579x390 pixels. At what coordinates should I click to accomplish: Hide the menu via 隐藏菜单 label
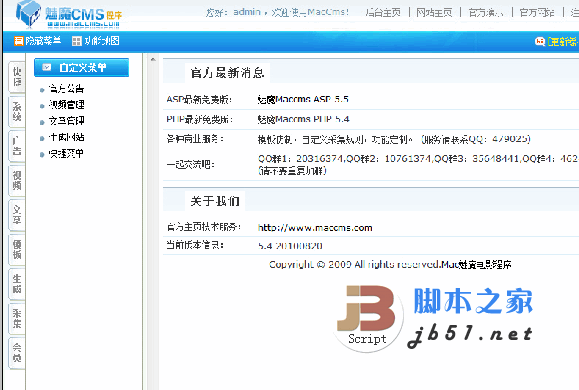pyautogui.click(x=43, y=41)
